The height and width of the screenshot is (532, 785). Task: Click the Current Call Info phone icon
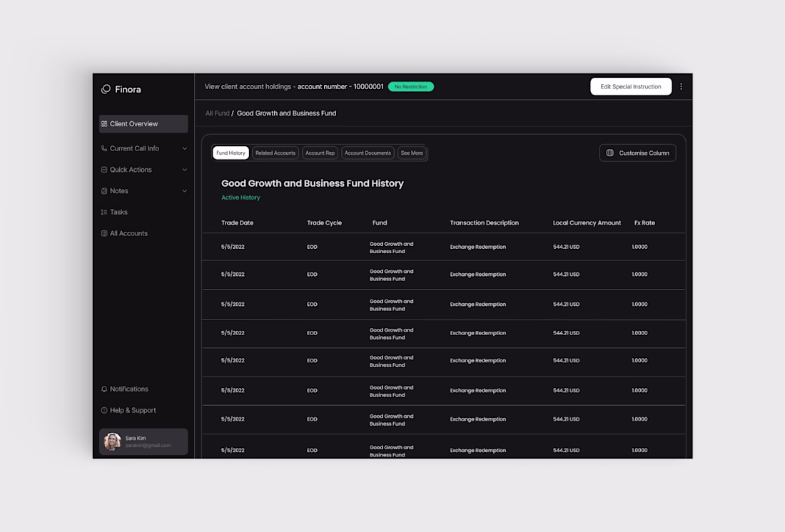pos(104,148)
